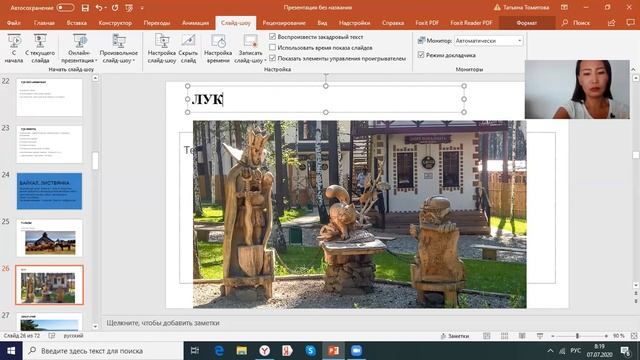Click the Save icon in title bar
Screen dimensions: 640x360
point(85,8)
